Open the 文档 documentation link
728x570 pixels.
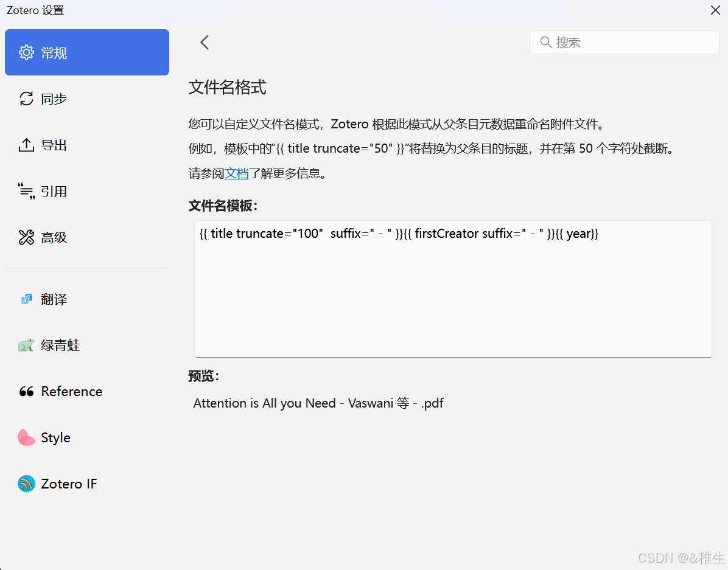click(x=237, y=173)
